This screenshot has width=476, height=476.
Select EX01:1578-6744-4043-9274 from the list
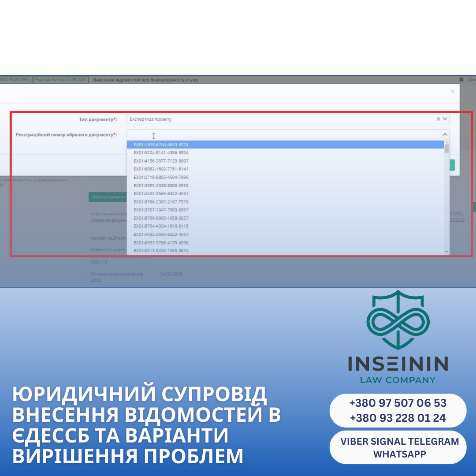click(285, 145)
